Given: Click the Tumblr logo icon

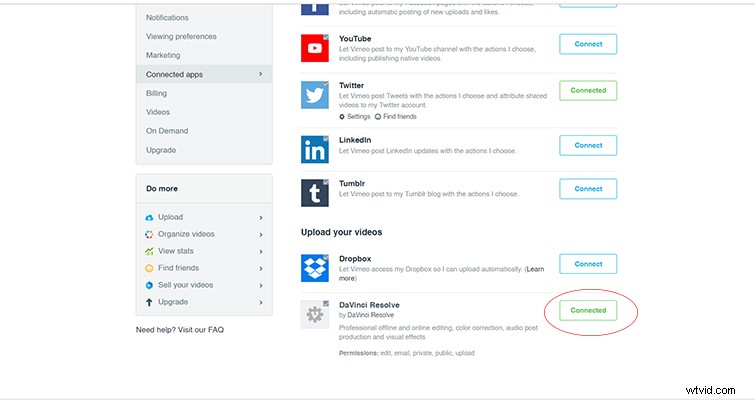Looking at the screenshot, I should (315, 193).
